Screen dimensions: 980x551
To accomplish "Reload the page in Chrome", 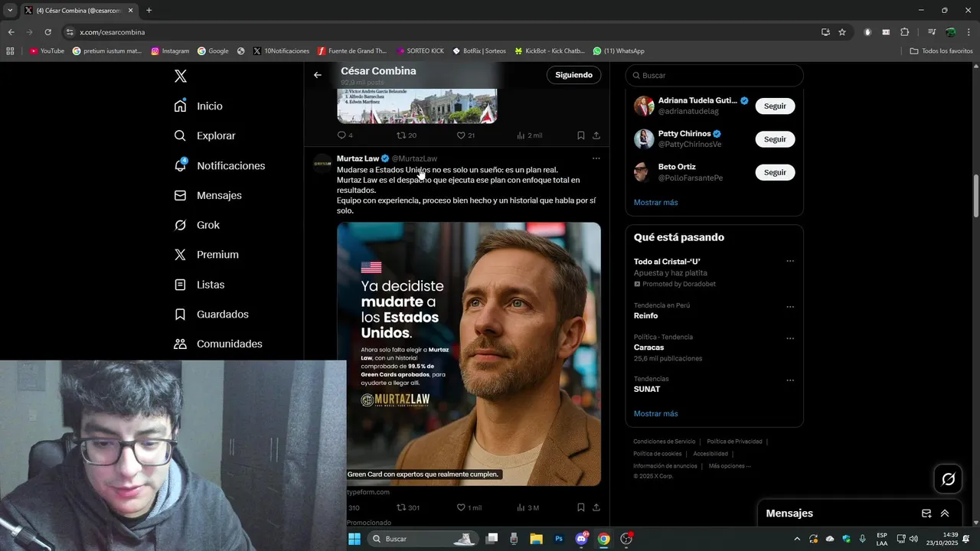I will pos(47,32).
